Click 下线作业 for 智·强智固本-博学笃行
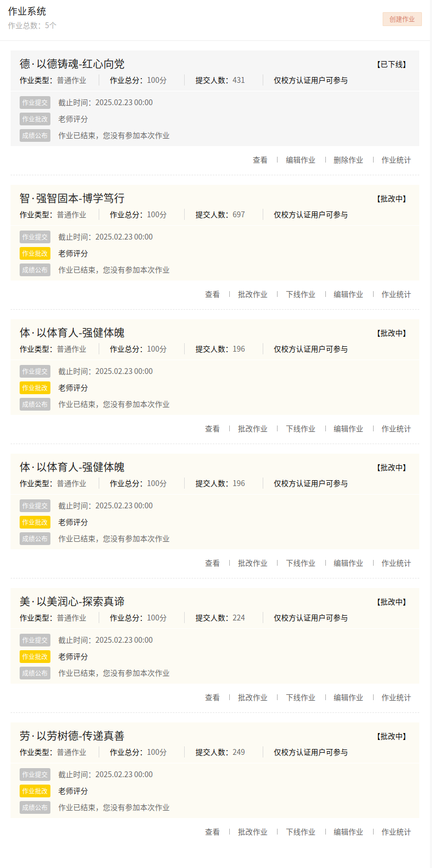The image size is (432, 868). [x=300, y=294]
